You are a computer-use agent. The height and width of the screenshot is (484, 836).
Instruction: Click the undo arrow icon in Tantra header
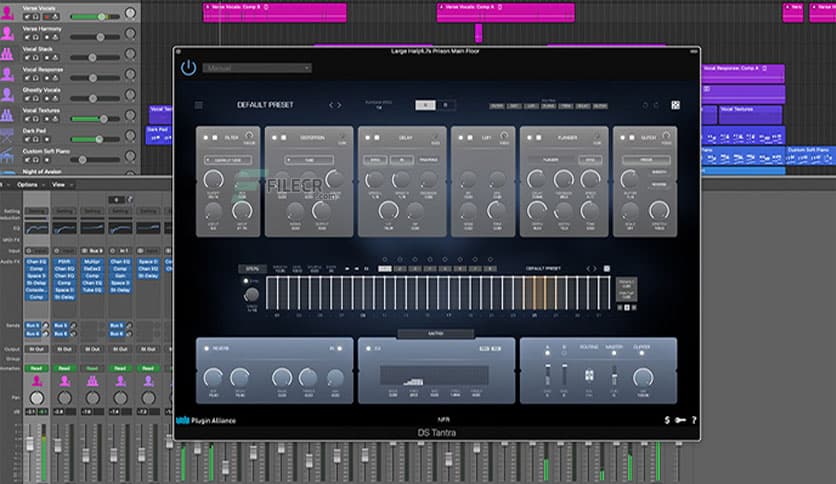coord(645,105)
